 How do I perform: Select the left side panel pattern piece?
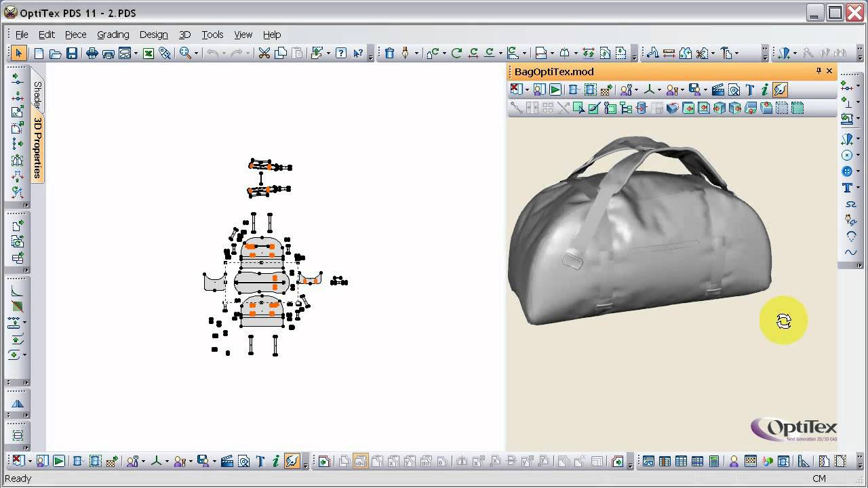214,281
